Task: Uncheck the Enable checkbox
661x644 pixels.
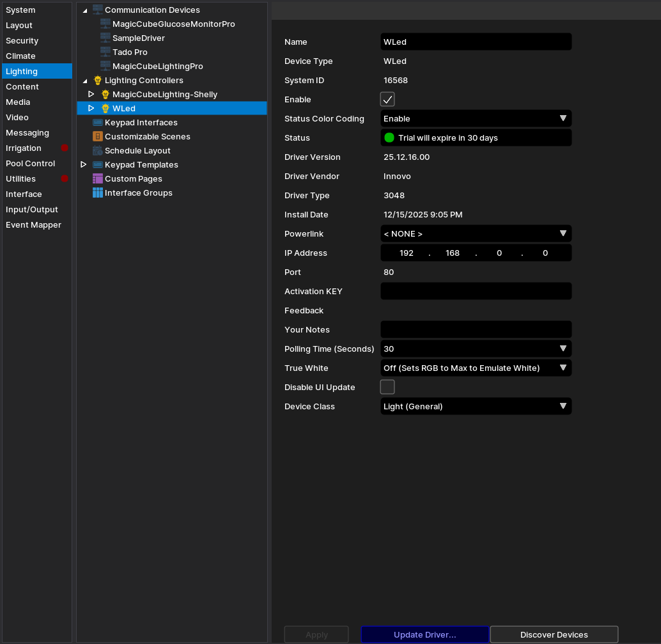Action: (387, 100)
